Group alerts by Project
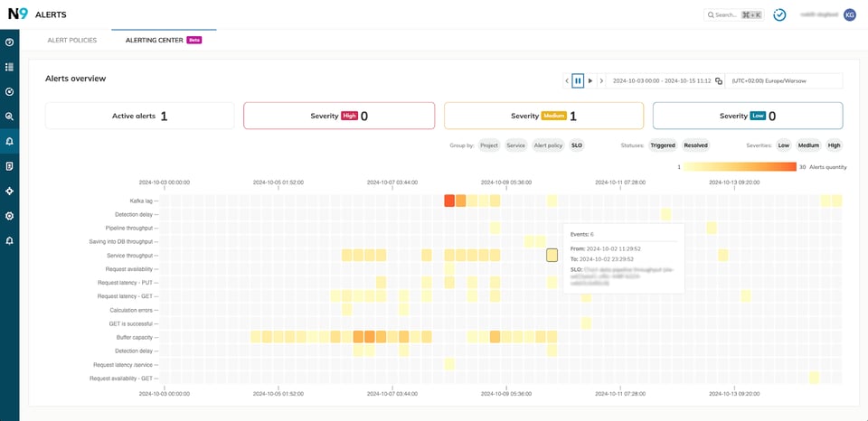The image size is (868, 421). [489, 145]
